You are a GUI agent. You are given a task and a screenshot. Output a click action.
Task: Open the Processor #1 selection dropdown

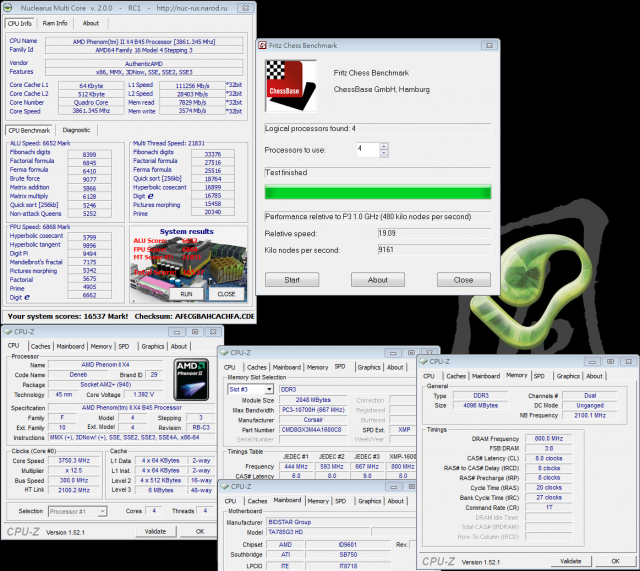(102, 511)
